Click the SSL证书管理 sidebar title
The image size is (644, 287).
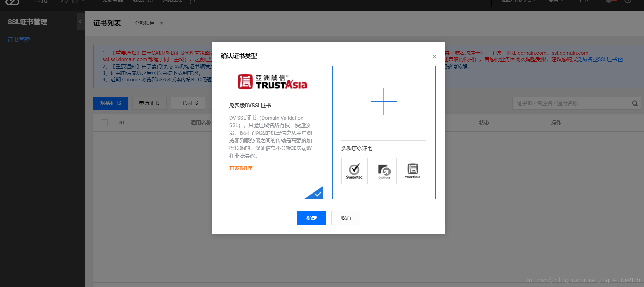point(27,22)
